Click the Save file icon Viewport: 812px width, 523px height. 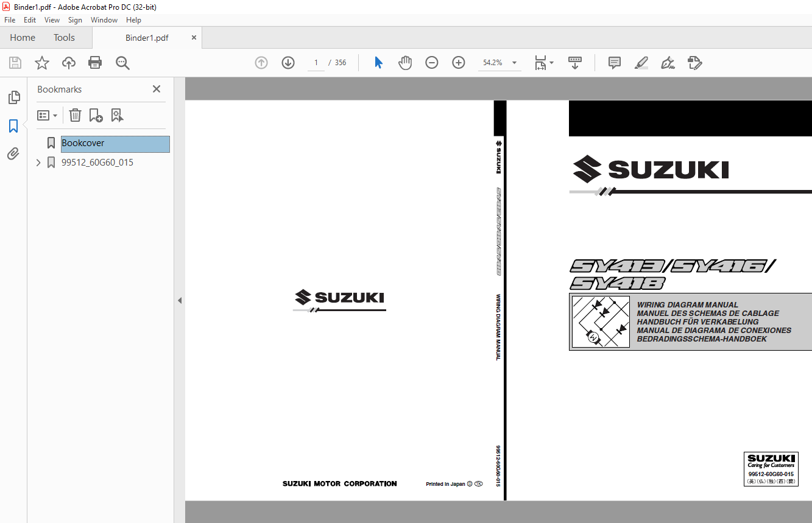[x=15, y=63]
